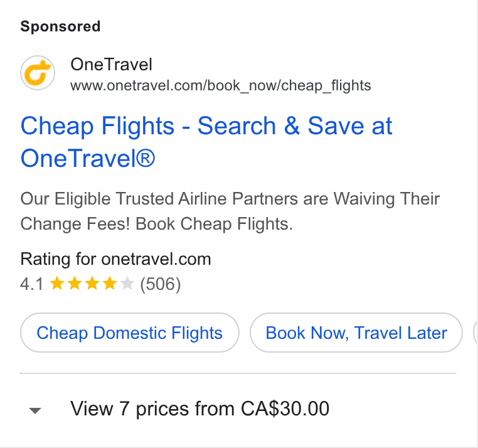Click the Sponsored label
The image size is (478, 448).
[x=60, y=26]
